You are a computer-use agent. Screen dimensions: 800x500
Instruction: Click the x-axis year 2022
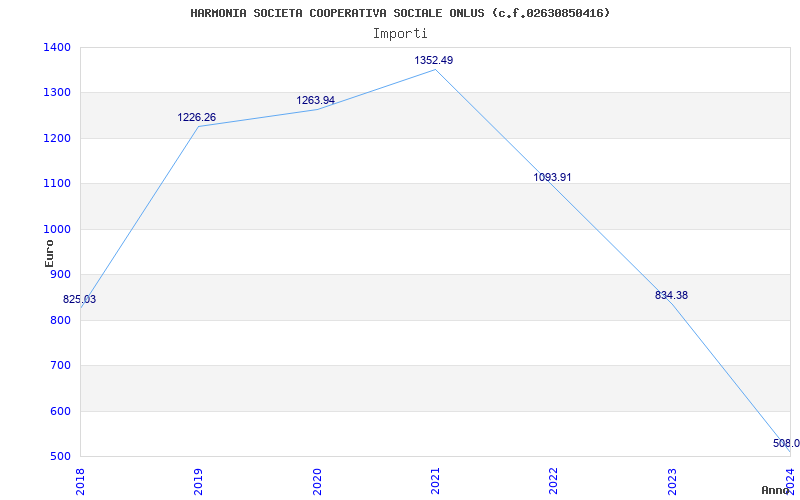554,482
